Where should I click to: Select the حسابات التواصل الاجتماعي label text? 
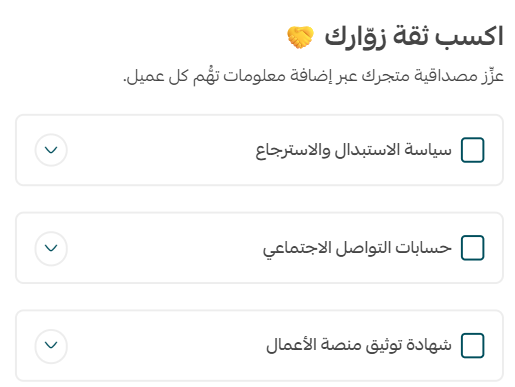click(357, 248)
